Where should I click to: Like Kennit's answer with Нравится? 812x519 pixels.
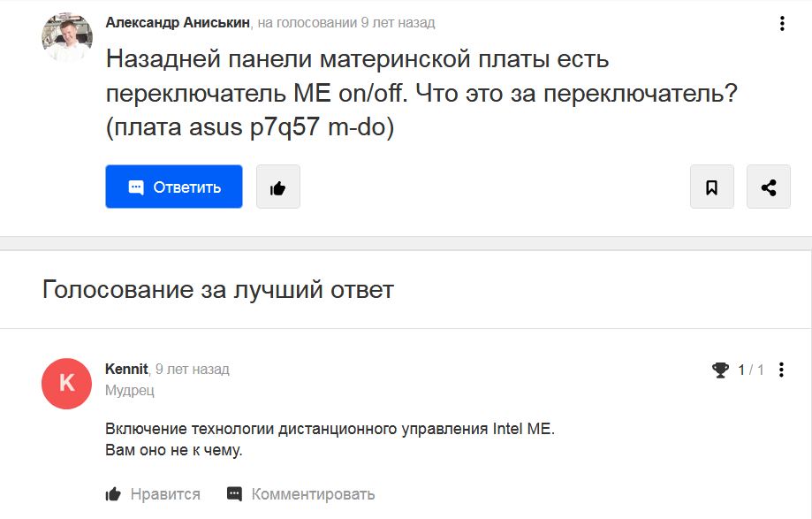pyautogui.click(x=153, y=494)
